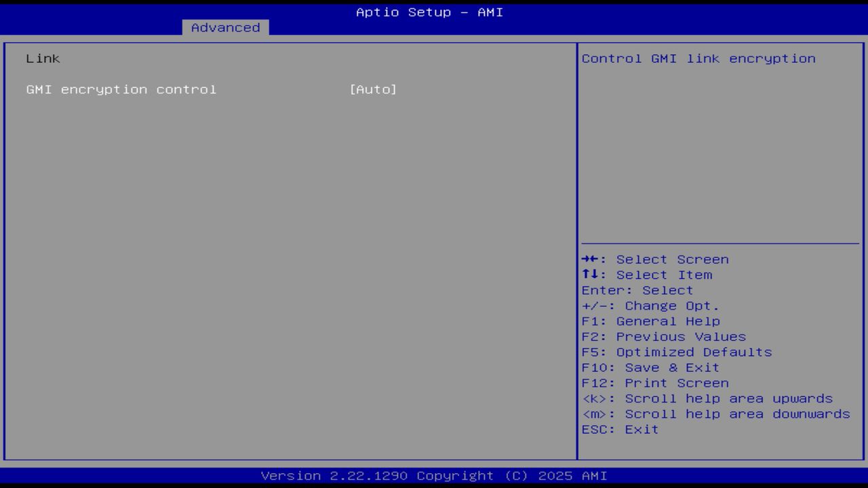Click the GMI link encryption help text
Image resolution: width=868 pixels, height=488 pixels.
click(698, 58)
